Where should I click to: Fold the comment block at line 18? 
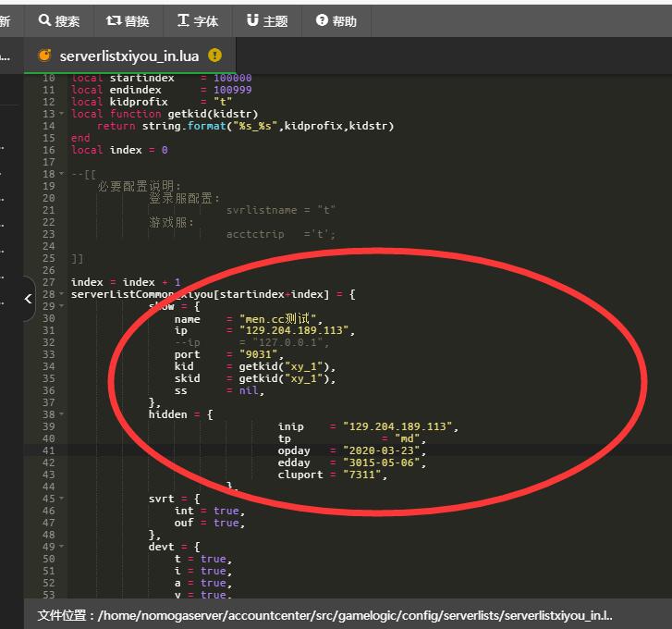pyautogui.click(x=61, y=174)
